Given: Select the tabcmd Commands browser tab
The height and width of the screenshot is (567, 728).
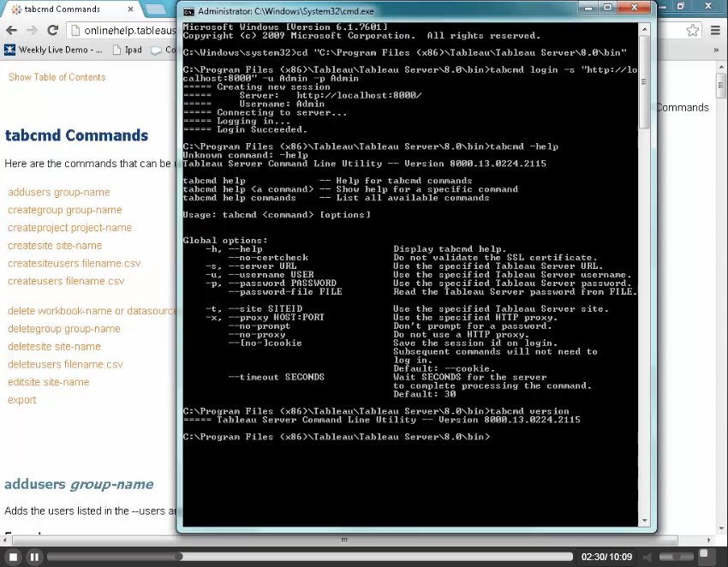Looking at the screenshot, I should click(x=62, y=9).
